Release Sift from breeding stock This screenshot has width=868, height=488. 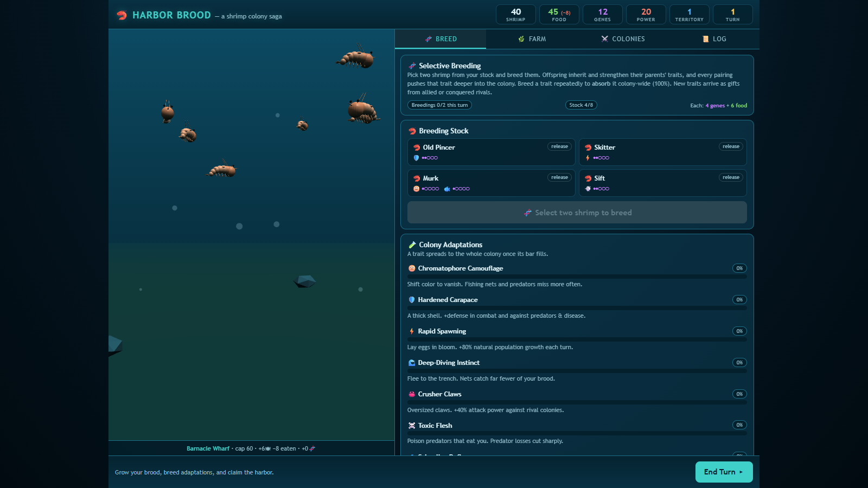coord(731,177)
